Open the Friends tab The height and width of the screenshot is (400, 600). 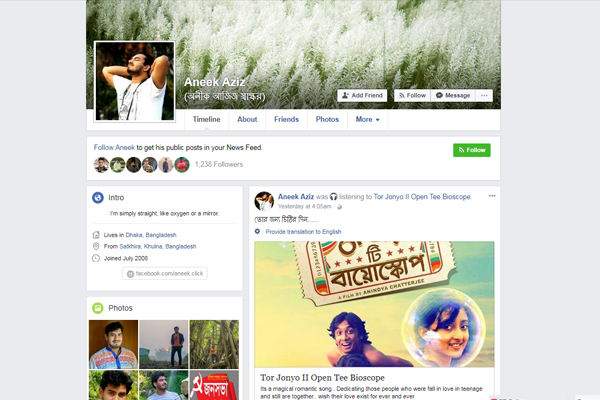point(286,119)
